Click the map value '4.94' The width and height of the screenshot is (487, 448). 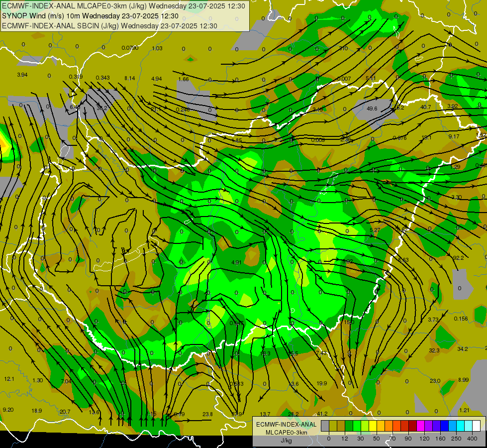click(157, 79)
